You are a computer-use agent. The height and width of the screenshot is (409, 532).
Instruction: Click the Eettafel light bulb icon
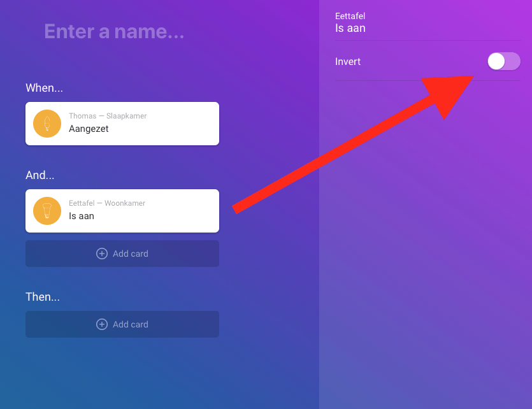(47, 211)
